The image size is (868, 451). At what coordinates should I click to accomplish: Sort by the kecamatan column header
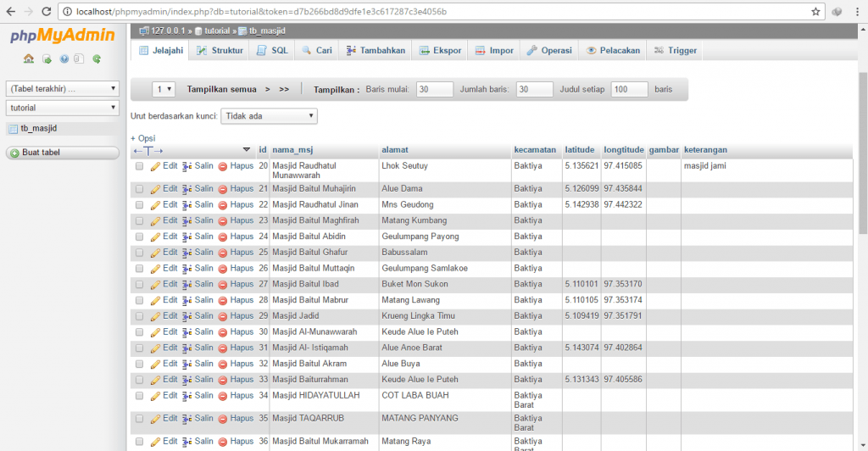[x=535, y=150]
